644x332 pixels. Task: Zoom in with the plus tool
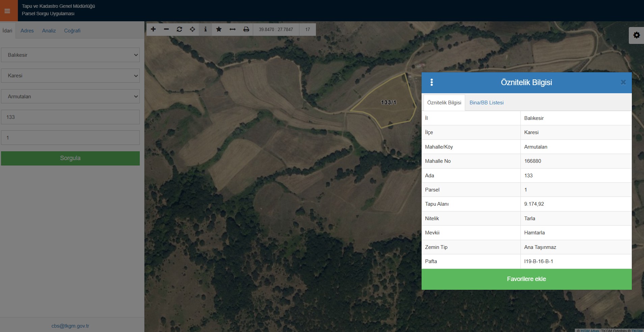point(153,29)
